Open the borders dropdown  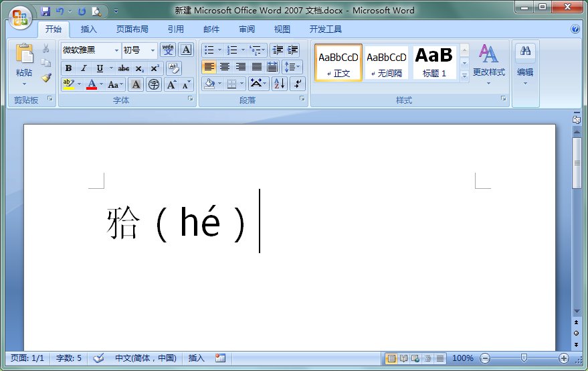coord(242,84)
